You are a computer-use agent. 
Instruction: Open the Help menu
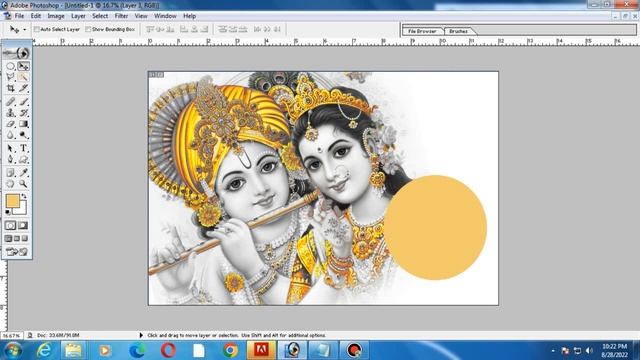(x=189, y=16)
